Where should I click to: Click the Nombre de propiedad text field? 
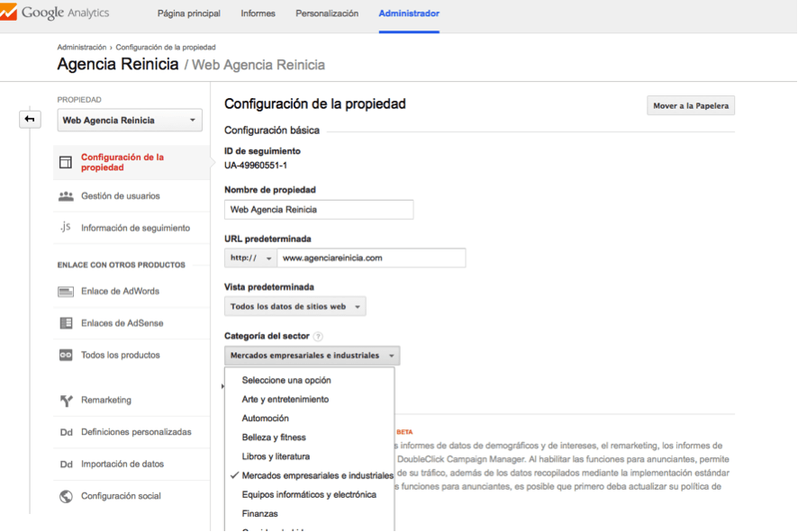[x=318, y=210]
